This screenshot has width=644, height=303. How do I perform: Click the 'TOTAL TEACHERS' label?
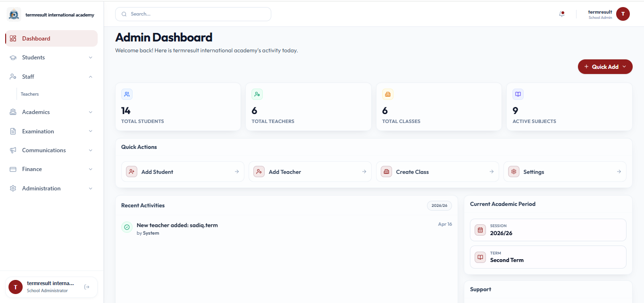[273, 121]
